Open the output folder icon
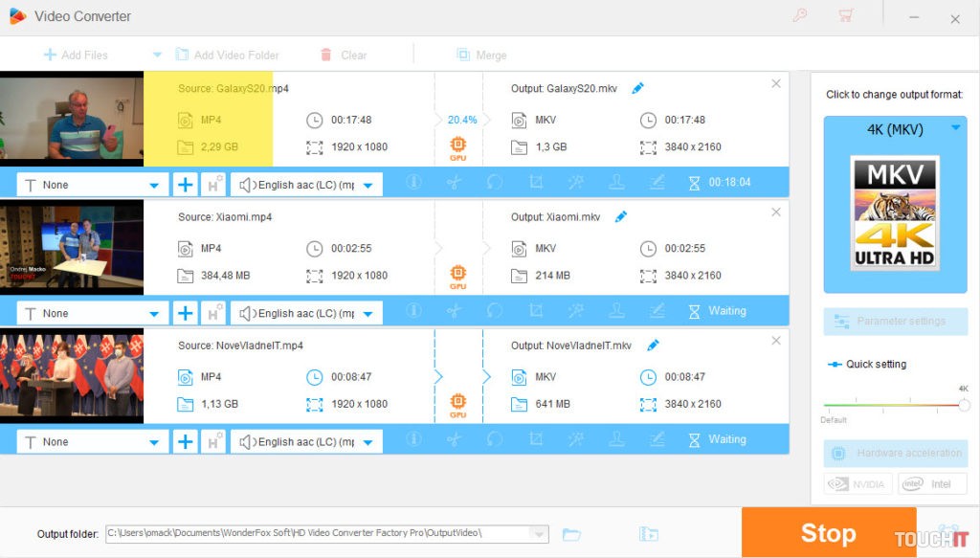This screenshot has height=558, width=980. (x=572, y=534)
